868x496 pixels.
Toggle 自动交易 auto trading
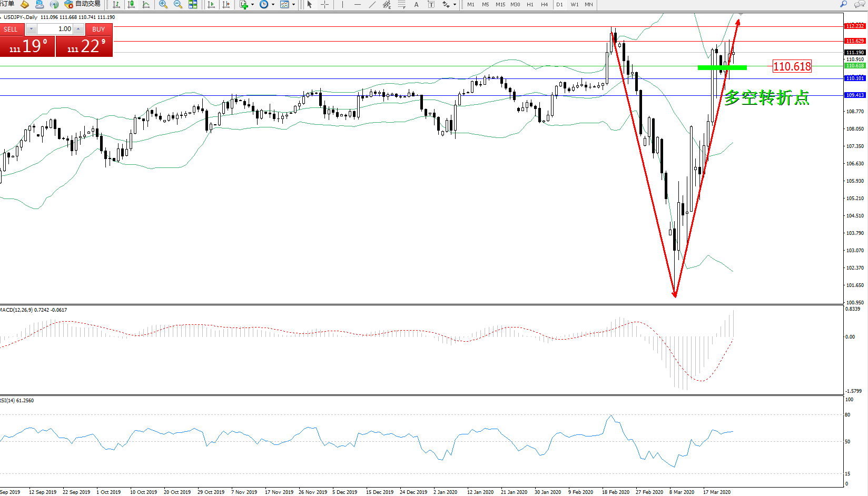pos(82,4)
